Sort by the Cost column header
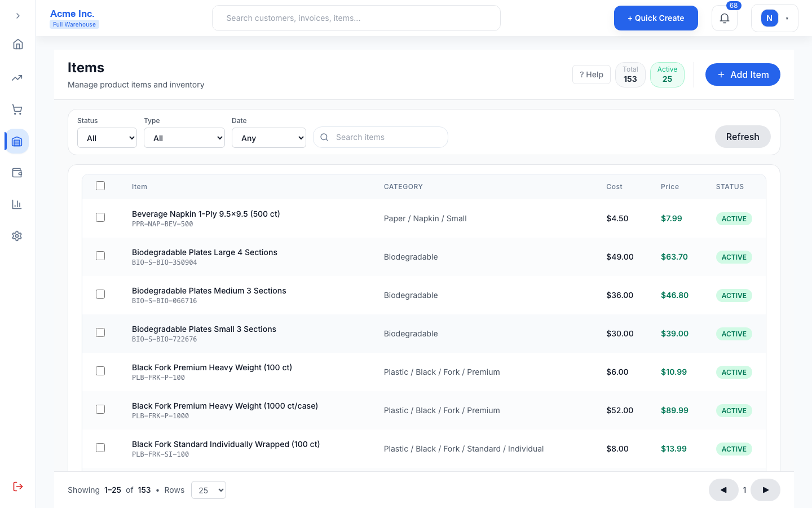The height and width of the screenshot is (508, 812). pyautogui.click(x=614, y=187)
